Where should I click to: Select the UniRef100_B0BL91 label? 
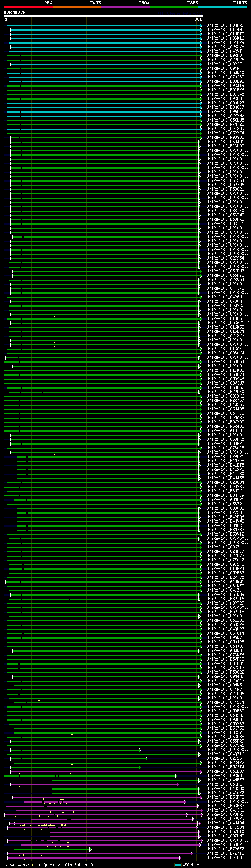point(225,82)
